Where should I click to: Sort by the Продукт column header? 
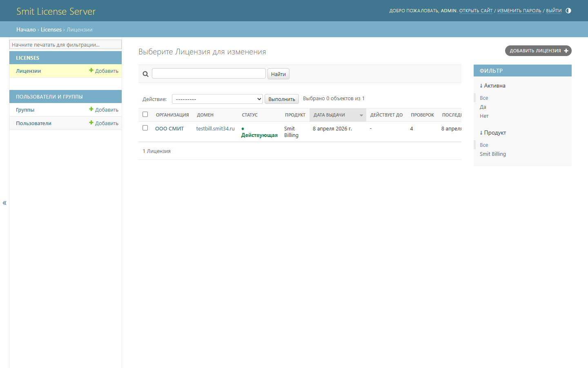click(x=295, y=115)
